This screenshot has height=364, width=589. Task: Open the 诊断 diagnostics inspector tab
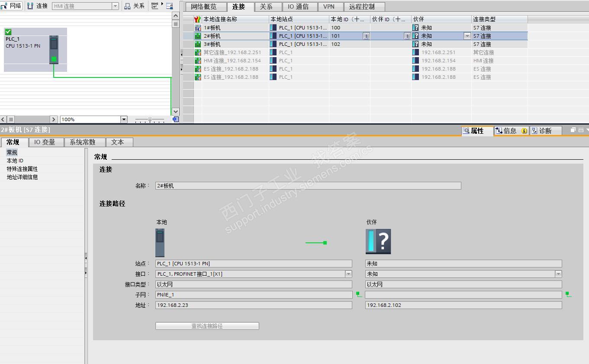point(546,131)
